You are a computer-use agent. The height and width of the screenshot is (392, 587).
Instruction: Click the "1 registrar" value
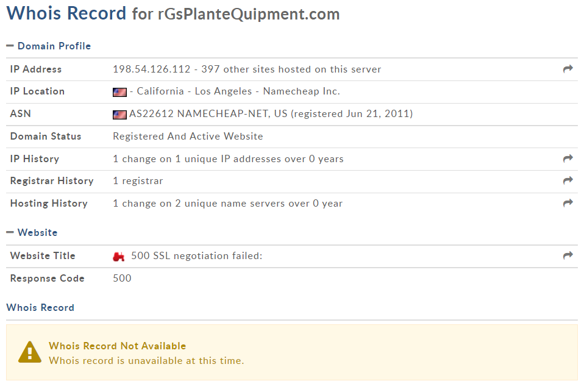138,181
